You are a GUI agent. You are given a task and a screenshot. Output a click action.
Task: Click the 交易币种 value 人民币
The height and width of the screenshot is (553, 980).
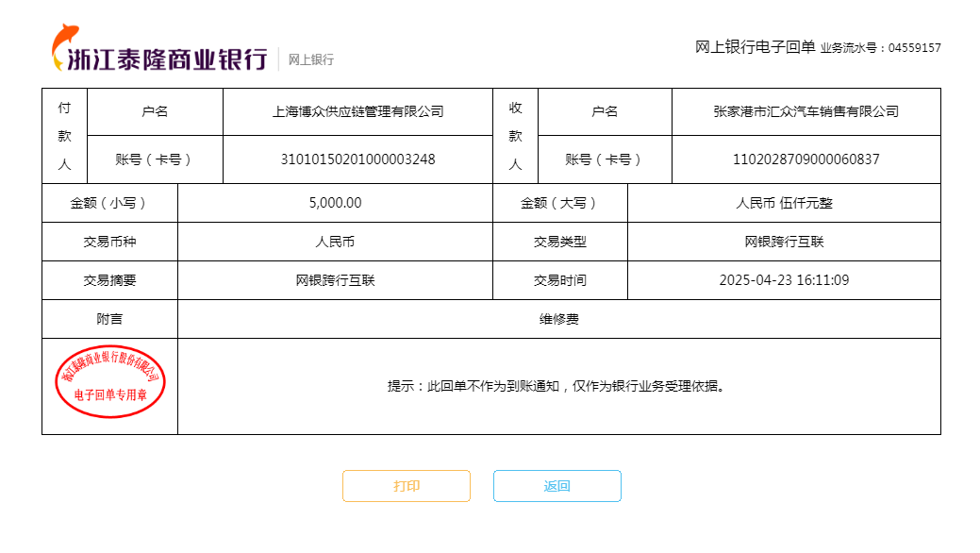[335, 242]
